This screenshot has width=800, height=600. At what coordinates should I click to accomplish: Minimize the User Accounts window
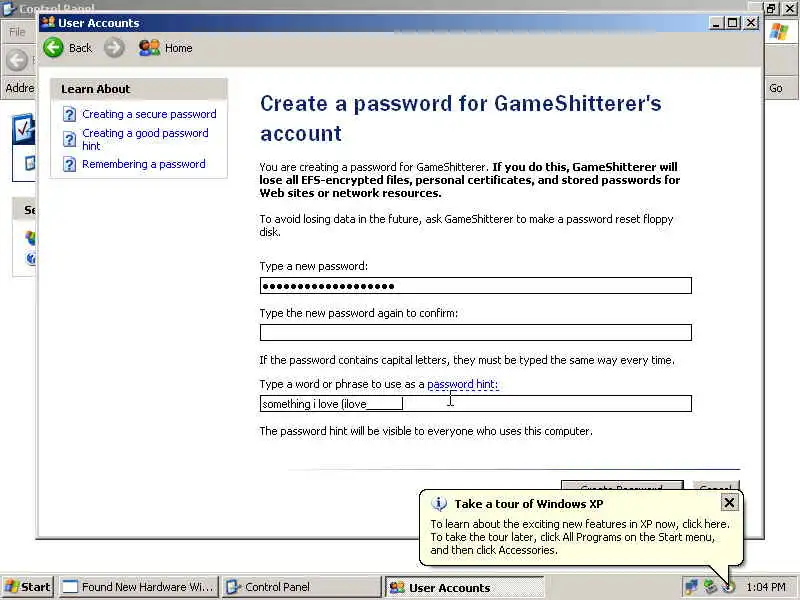click(x=716, y=23)
